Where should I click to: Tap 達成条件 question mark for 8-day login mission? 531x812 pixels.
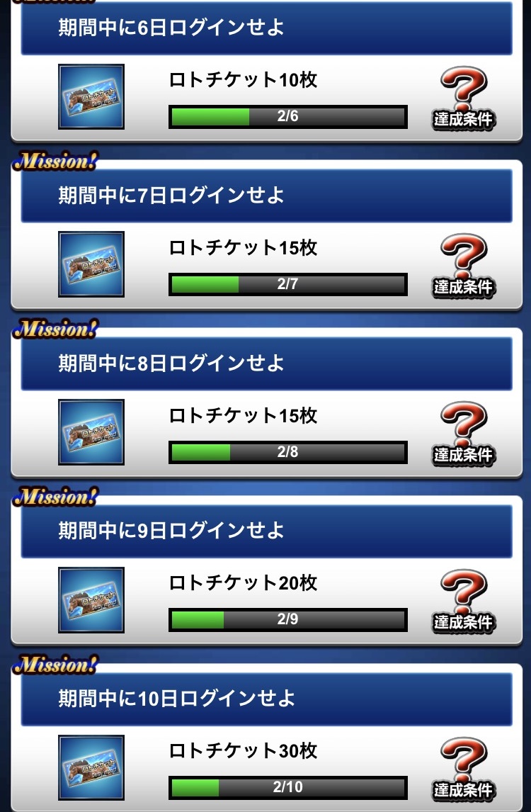[x=463, y=434]
